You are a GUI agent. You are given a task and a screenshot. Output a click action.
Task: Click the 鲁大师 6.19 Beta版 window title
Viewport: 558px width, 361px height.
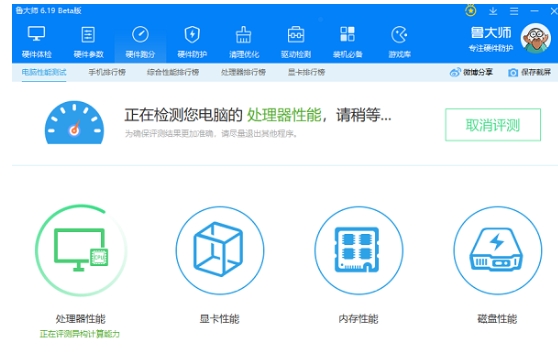pyautogui.click(x=48, y=11)
